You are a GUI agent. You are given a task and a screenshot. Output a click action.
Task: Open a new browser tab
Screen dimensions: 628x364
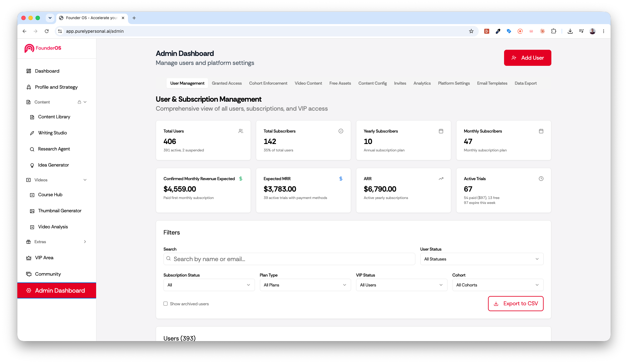pos(134,18)
